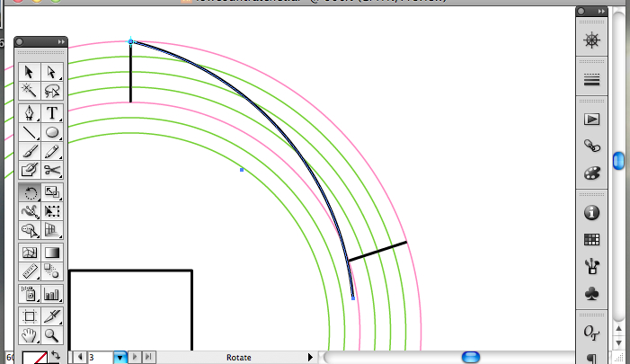The image size is (630, 364).
Task: Choose the Magic Wand tool
Action: coord(29,91)
